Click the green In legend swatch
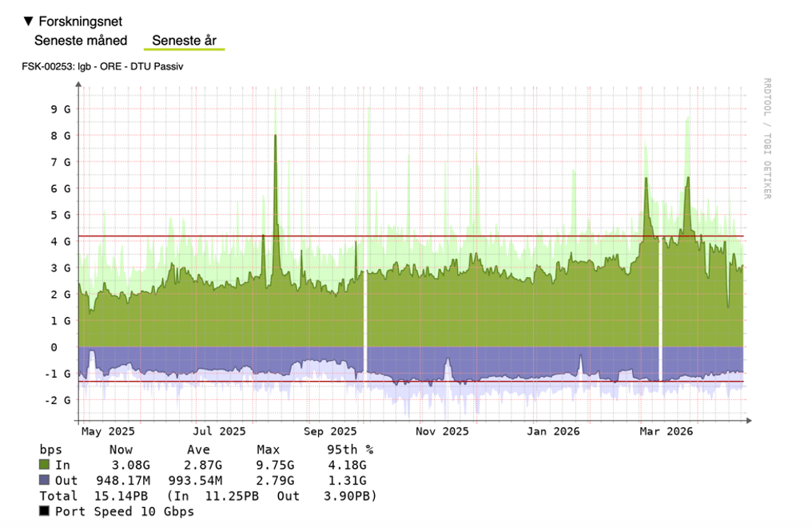812x527 pixels. pos(45,465)
